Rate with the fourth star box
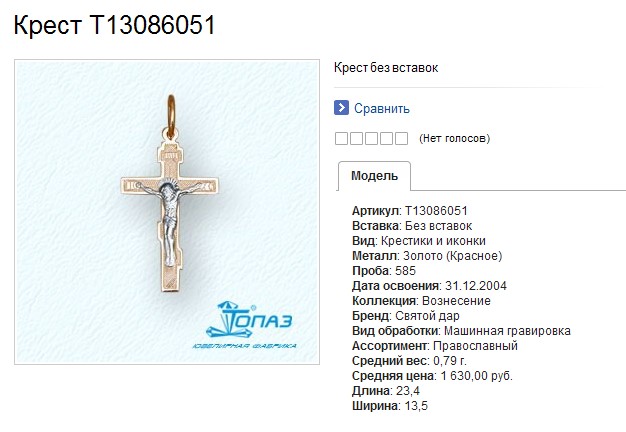Image resolution: width=626 pixels, height=432 pixels. pyautogui.click(x=386, y=139)
